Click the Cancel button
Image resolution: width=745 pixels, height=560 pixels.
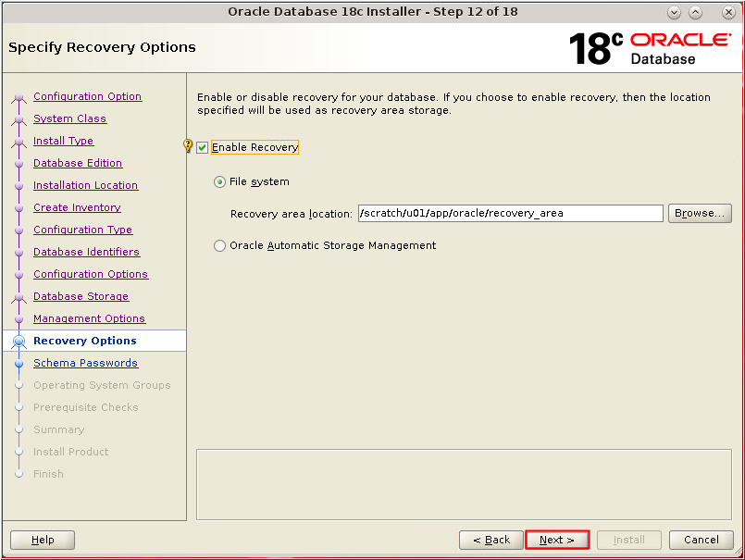[x=702, y=540]
